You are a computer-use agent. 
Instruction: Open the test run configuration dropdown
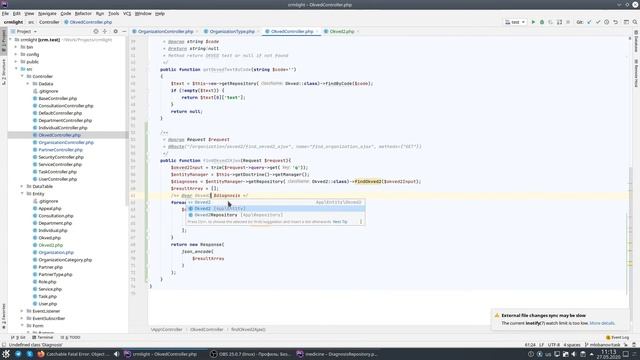click(515, 22)
